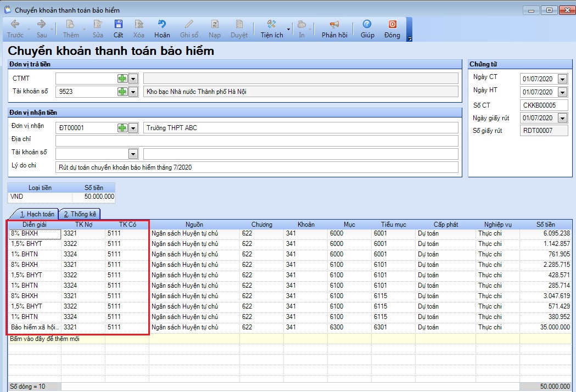The height and width of the screenshot is (392, 576).
Task: Click the Lý do chi text field
Action: point(257,167)
